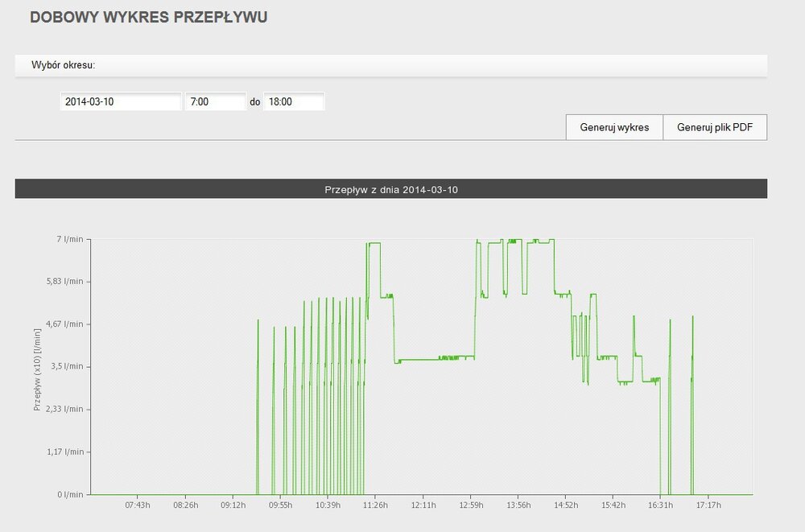Select the 0 l/min Y-axis label
Viewport: 805px width, 532px height.
pyautogui.click(x=71, y=494)
